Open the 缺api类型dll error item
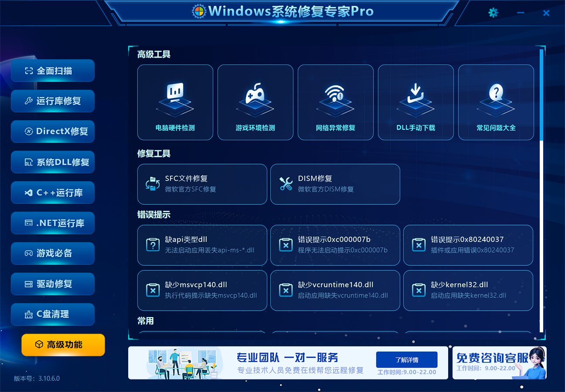Viewport: 565px width, 392px height. 202,245
